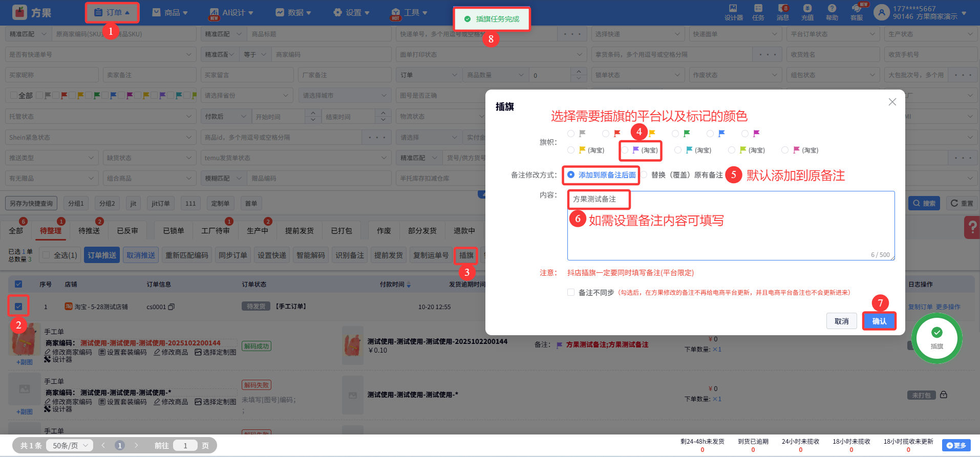Click 确认 to confirm the flag
This screenshot has width=980, height=457.
pyautogui.click(x=879, y=321)
